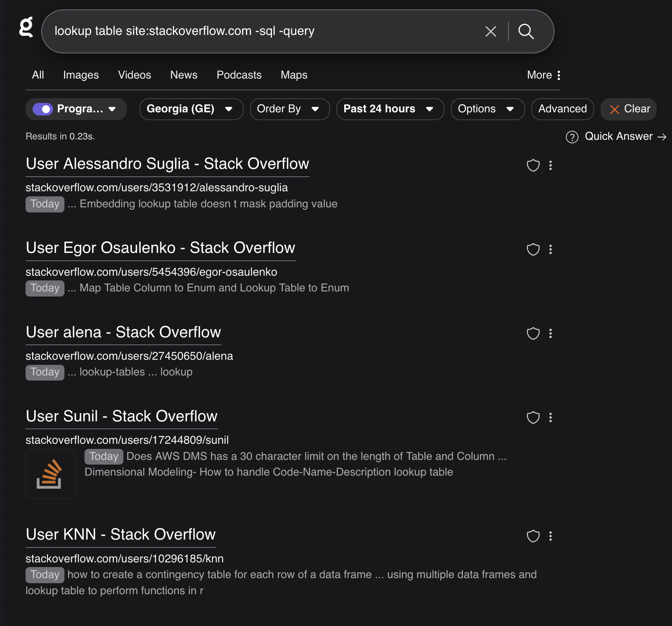Expand the Past 24 hours filter
Image resolution: width=672 pixels, height=626 pixels.
click(x=389, y=109)
